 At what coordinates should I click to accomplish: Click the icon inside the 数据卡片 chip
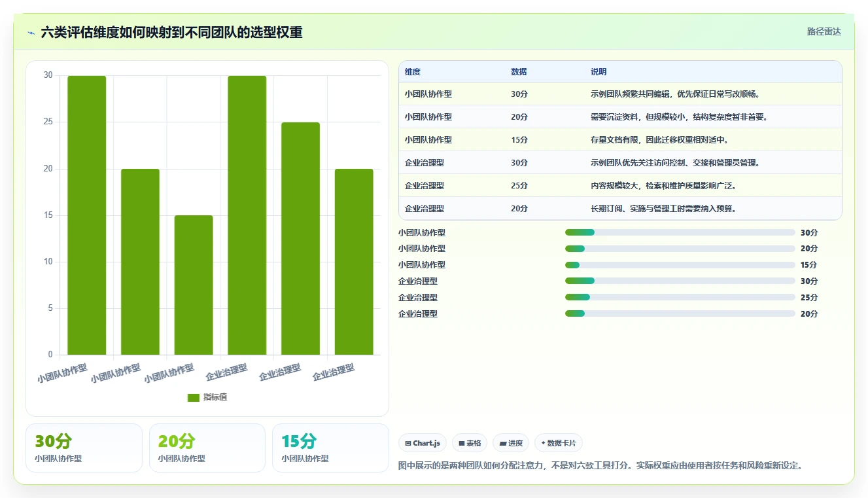pyautogui.click(x=543, y=443)
